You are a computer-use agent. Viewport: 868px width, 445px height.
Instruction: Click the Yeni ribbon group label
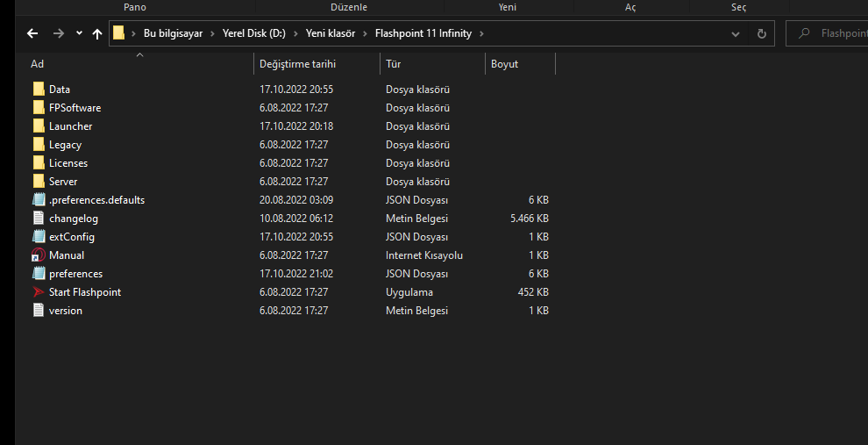[x=508, y=7]
